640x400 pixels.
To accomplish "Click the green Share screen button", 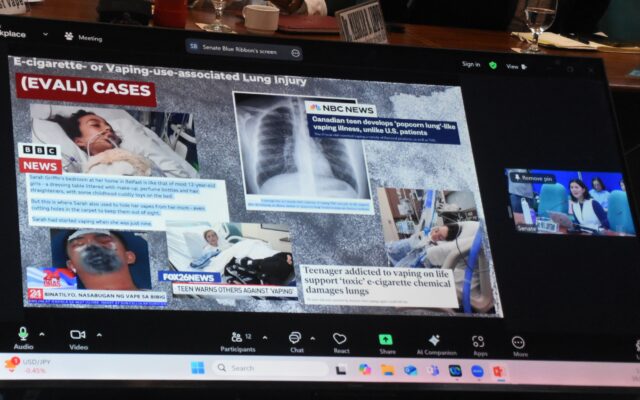I will pyautogui.click(x=386, y=344).
